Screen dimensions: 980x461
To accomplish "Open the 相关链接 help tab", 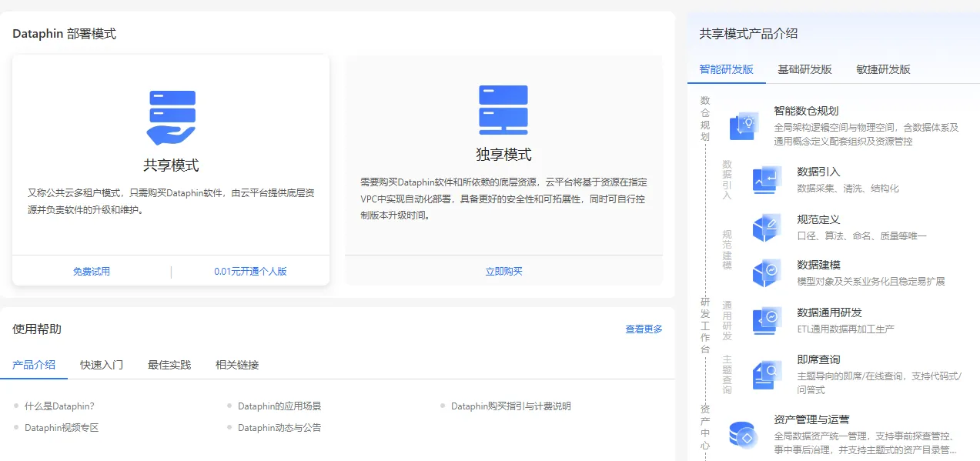I will [x=237, y=365].
